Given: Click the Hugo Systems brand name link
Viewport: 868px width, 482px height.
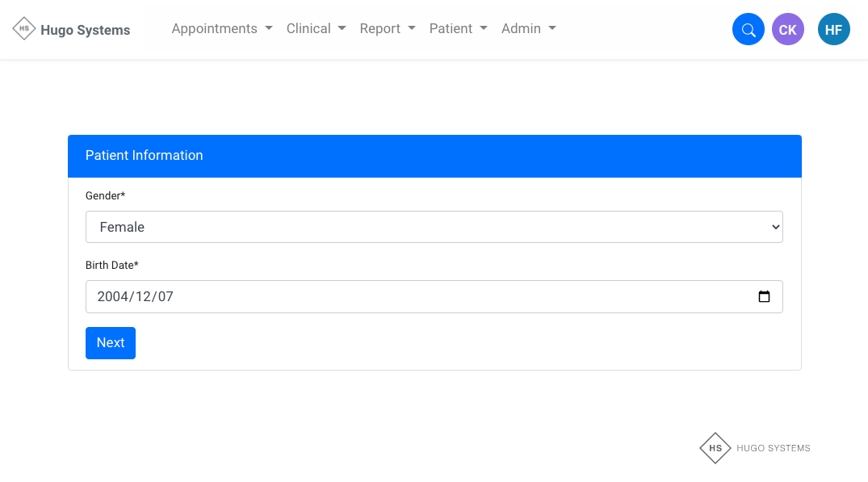Looking at the screenshot, I should (x=85, y=30).
